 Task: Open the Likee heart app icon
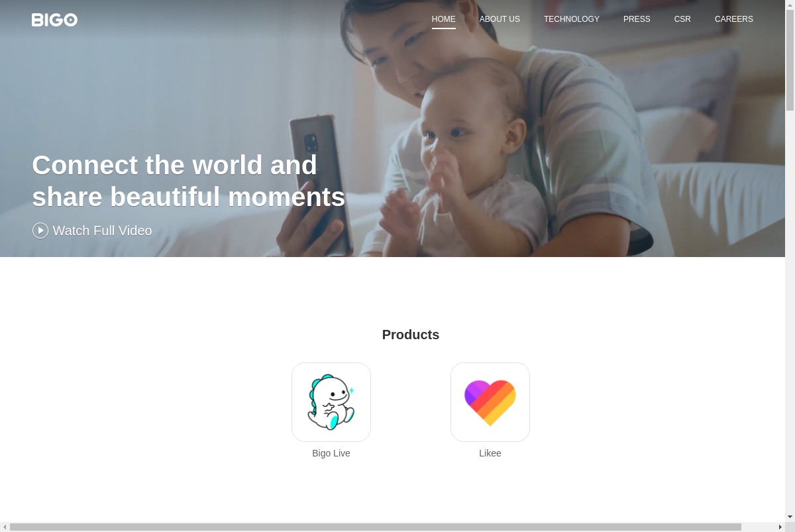[x=490, y=402]
